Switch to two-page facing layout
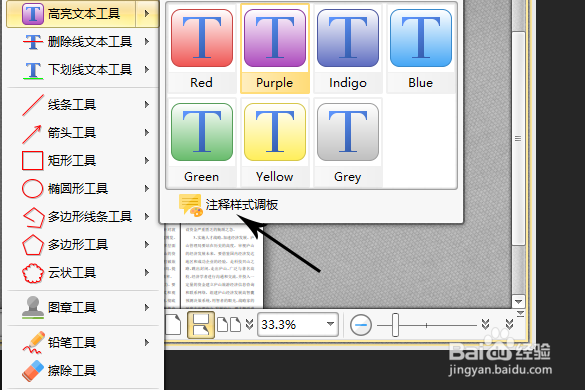 (229, 325)
